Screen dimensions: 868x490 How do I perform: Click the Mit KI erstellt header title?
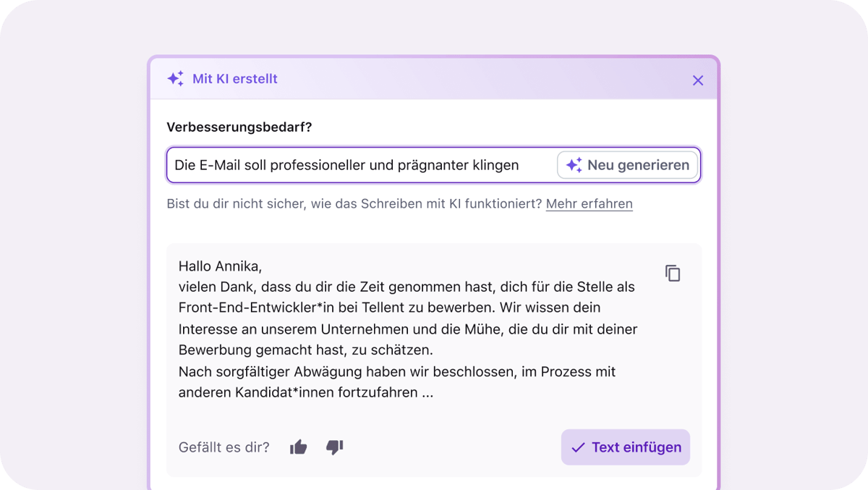234,79
